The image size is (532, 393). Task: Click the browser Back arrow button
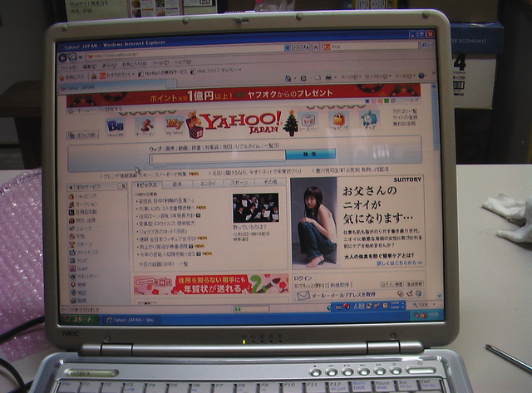(63, 58)
